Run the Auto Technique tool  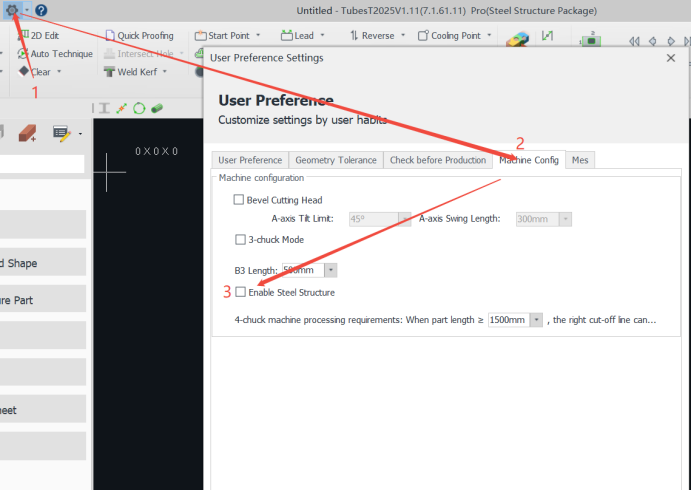pos(55,54)
